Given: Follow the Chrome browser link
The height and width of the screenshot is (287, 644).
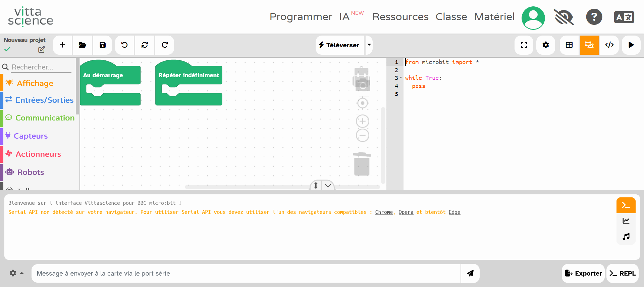Looking at the screenshot, I should tap(384, 212).
